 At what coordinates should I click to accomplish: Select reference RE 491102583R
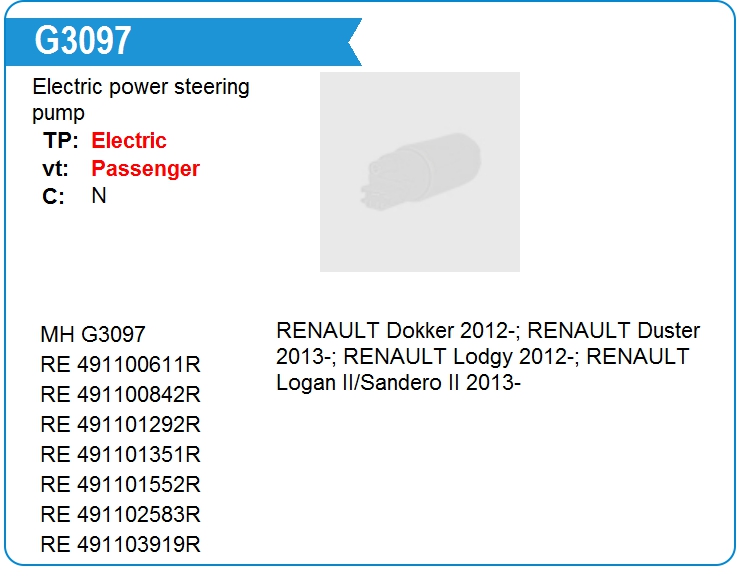pos(121,514)
